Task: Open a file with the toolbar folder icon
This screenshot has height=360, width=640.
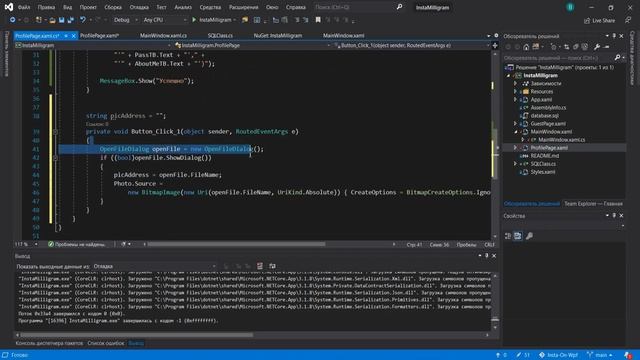Action: pos(52,20)
